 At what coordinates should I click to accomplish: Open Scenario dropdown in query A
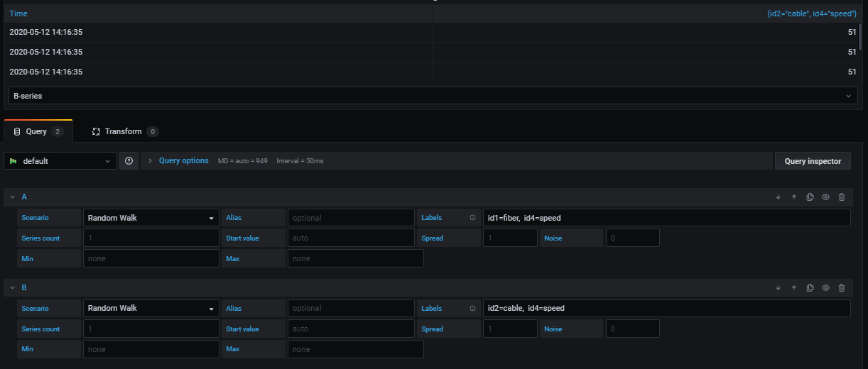pos(151,218)
